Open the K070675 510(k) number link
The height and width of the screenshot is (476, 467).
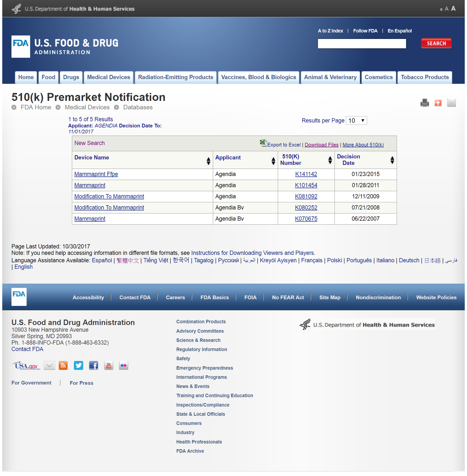306,218
